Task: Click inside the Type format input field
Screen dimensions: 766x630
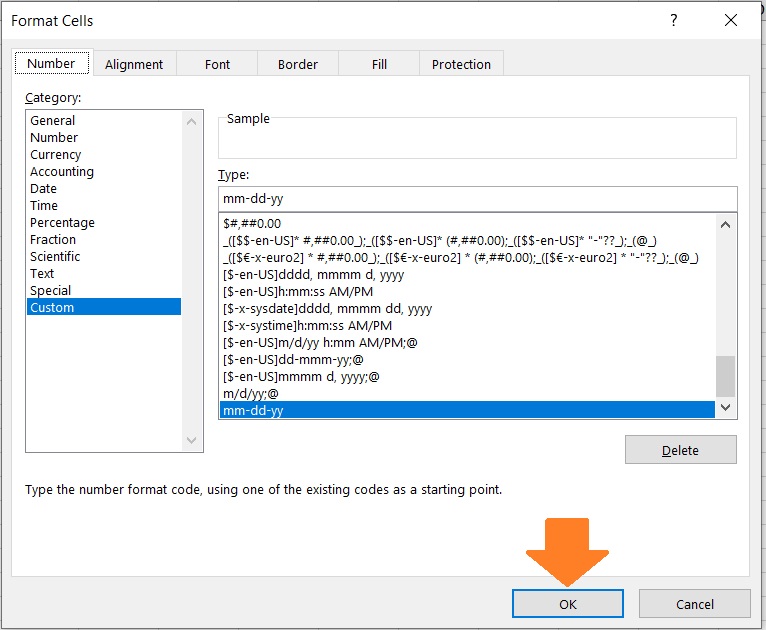Action: point(476,198)
